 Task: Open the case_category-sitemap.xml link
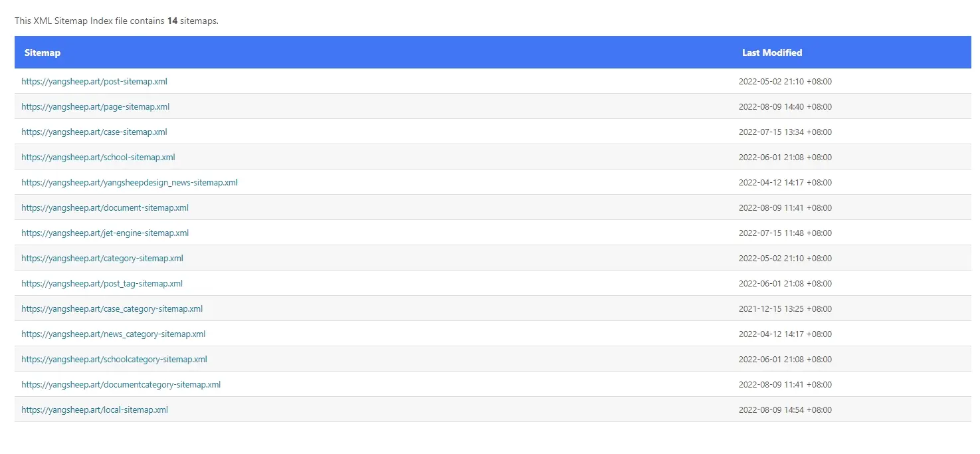click(112, 308)
